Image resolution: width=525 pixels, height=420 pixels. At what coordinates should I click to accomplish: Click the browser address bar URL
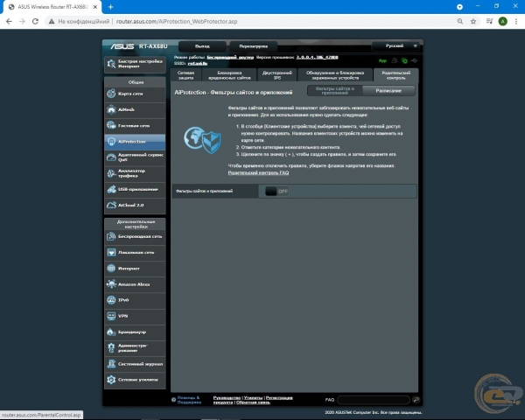(x=177, y=21)
